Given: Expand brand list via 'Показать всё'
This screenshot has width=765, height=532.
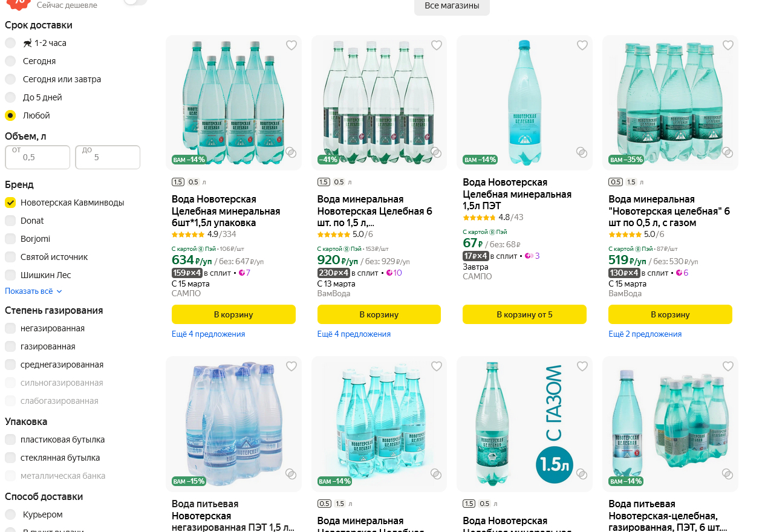Looking at the screenshot, I should [x=33, y=291].
